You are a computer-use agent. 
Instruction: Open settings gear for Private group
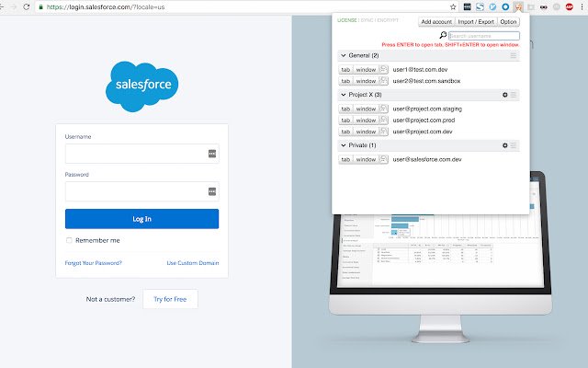pos(504,145)
